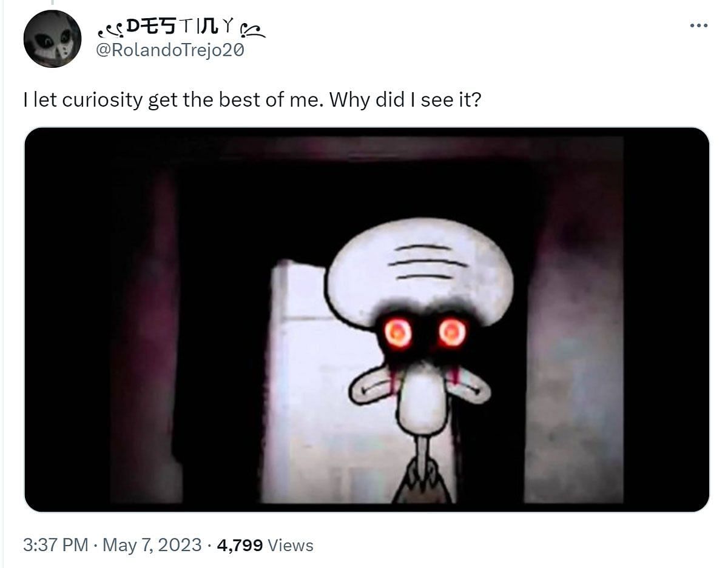Click the 'Why did I see it?' sentence
Image resolution: width=728 pixels, height=568 pixels.
405,99
